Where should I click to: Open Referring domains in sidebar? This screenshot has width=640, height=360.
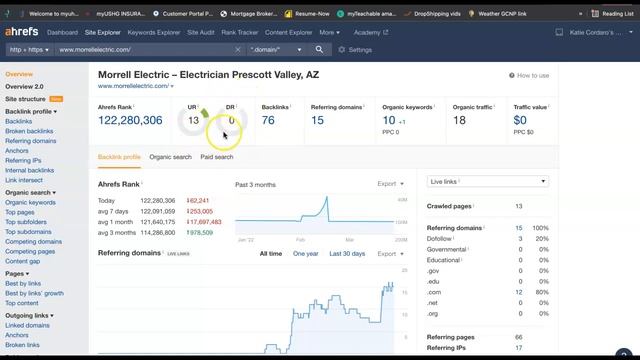click(x=31, y=141)
